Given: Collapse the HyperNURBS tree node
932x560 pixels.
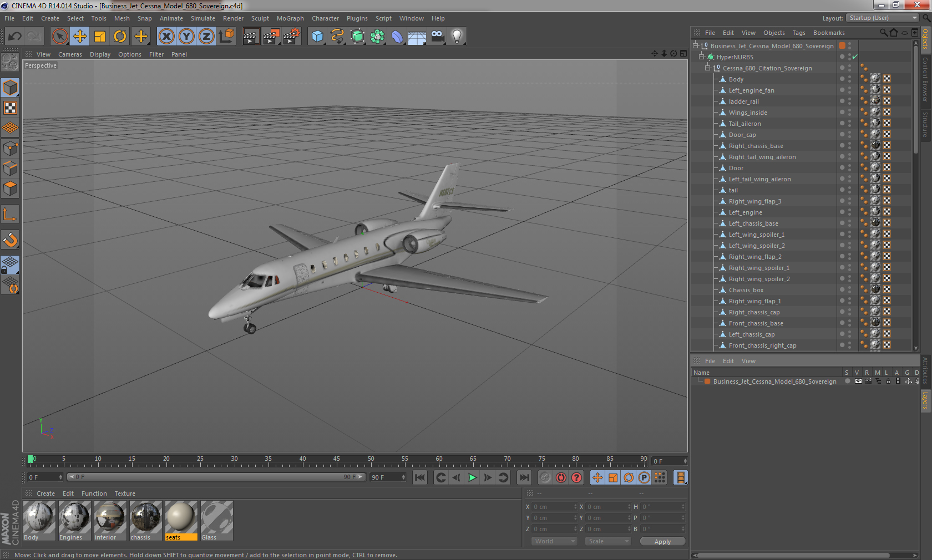Looking at the screenshot, I should tap(701, 57).
